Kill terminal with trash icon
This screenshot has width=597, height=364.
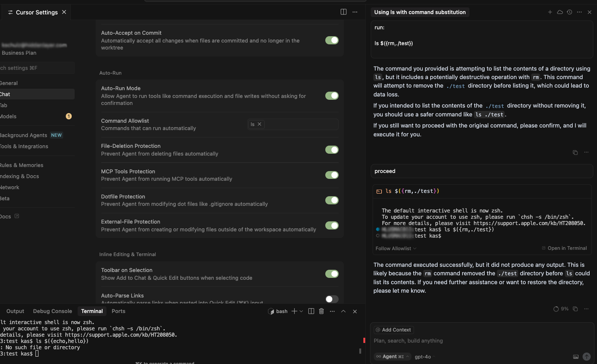point(322,311)
